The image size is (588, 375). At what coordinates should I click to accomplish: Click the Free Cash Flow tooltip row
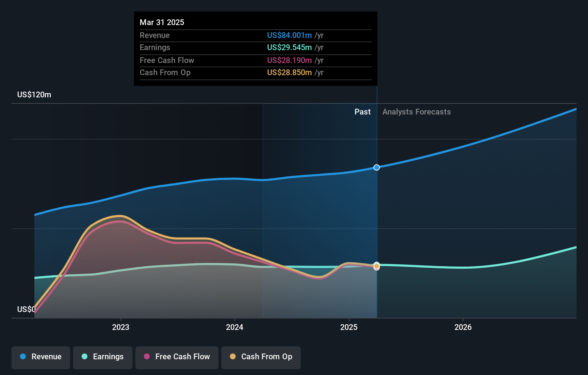[x=255, y=60]
